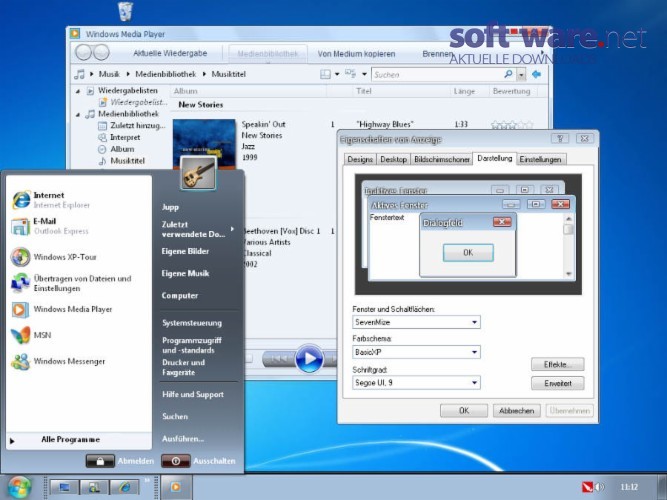Open the search options dropdown arrow

click(x=521, y=75)
